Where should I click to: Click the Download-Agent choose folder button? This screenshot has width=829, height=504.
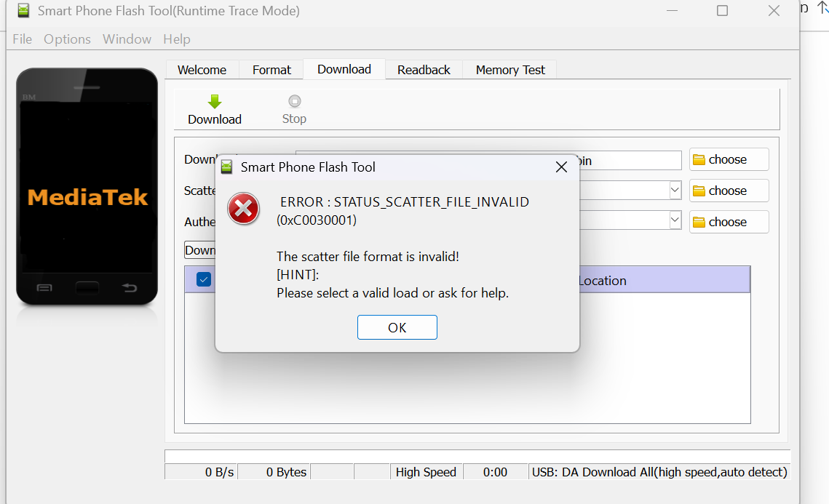pyautogui.click(x=729, y=160)
